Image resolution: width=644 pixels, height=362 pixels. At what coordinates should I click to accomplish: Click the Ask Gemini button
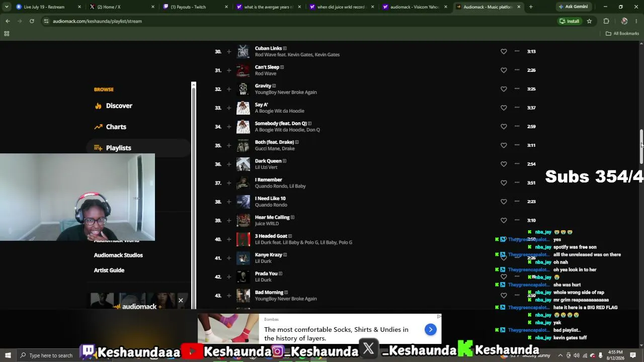[573, 7]
